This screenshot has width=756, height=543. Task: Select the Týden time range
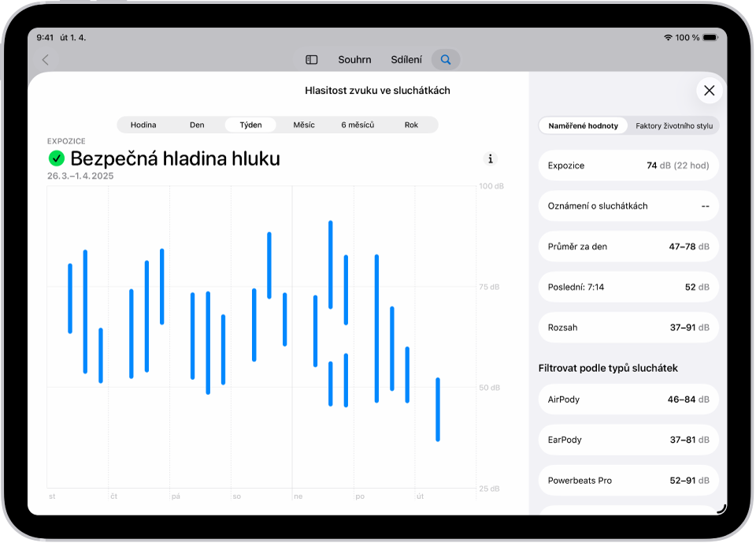[250, 125]
